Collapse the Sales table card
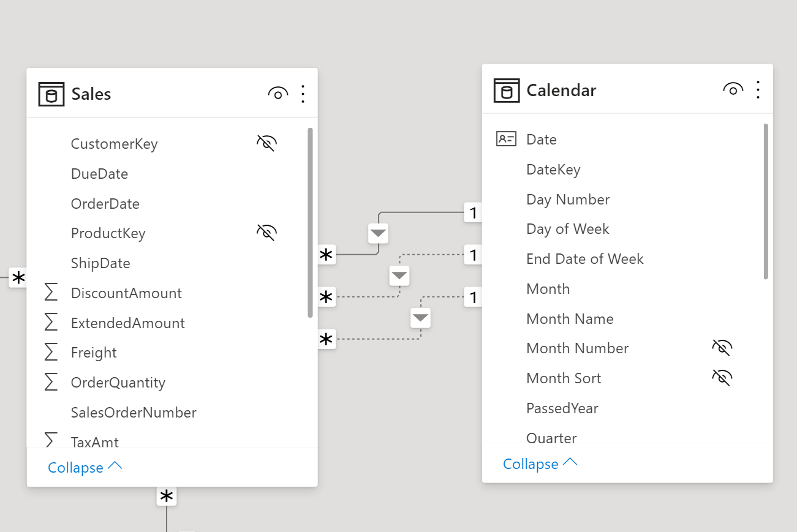 coord(85,467)
